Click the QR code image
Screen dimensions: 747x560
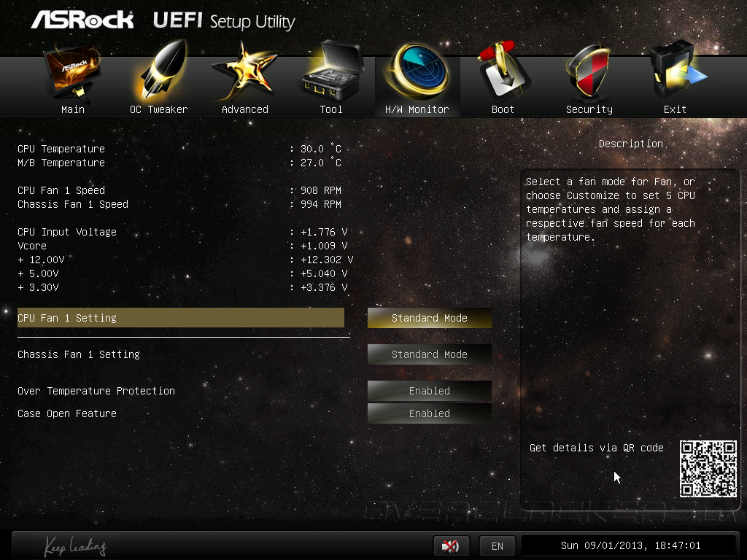coord(708,469)
